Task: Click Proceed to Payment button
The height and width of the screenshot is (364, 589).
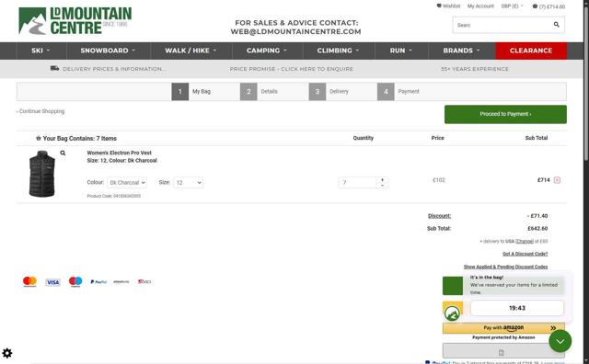Action: pos(505,114)
